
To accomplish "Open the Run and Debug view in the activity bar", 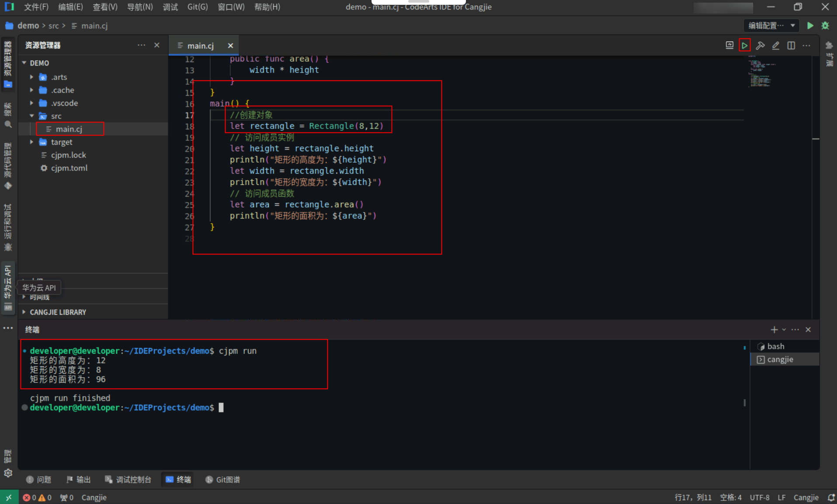I will (8, 227).
